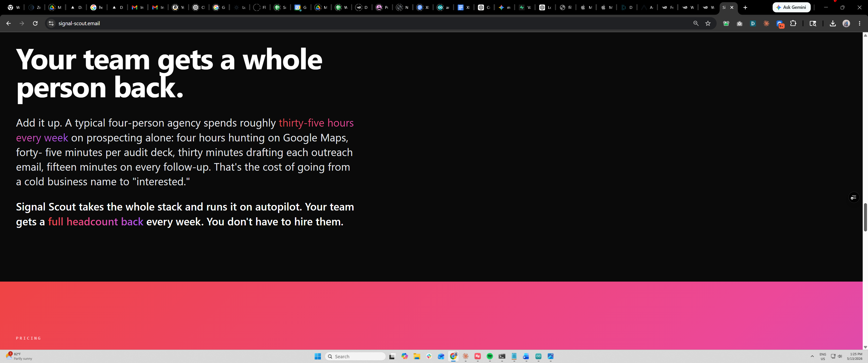The height and width of the screenshot is (363, 868).
Task: Click the floating page outline button
Action: (x=854, y=197)
